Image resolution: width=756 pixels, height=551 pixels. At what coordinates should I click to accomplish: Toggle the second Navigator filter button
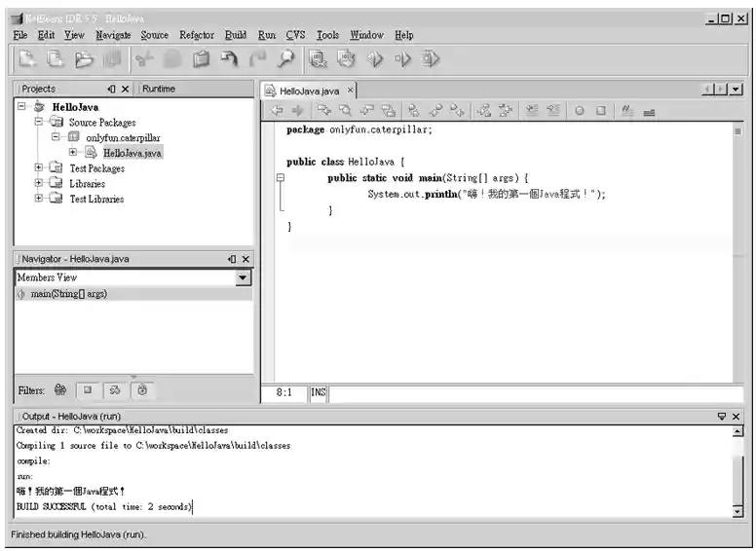pos(88,390)
